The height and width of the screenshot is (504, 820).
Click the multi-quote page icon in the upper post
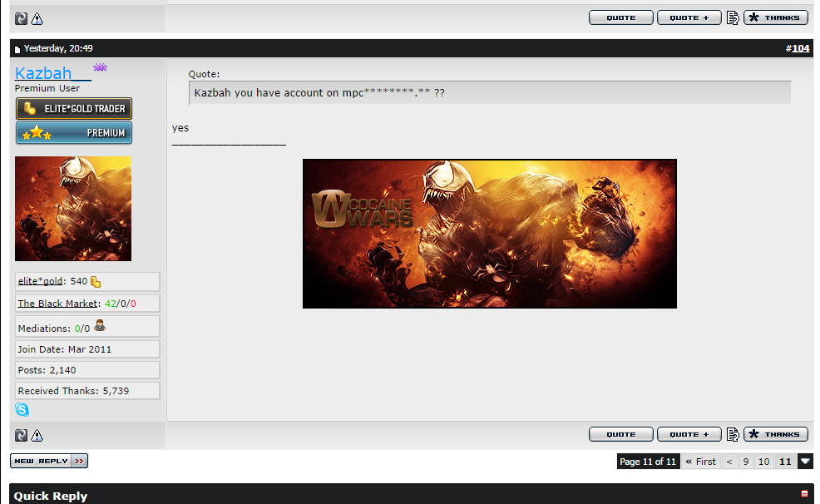(733, 17)
